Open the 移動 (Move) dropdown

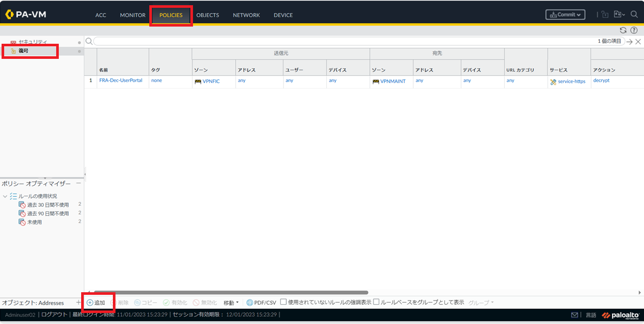click(231, 303)
